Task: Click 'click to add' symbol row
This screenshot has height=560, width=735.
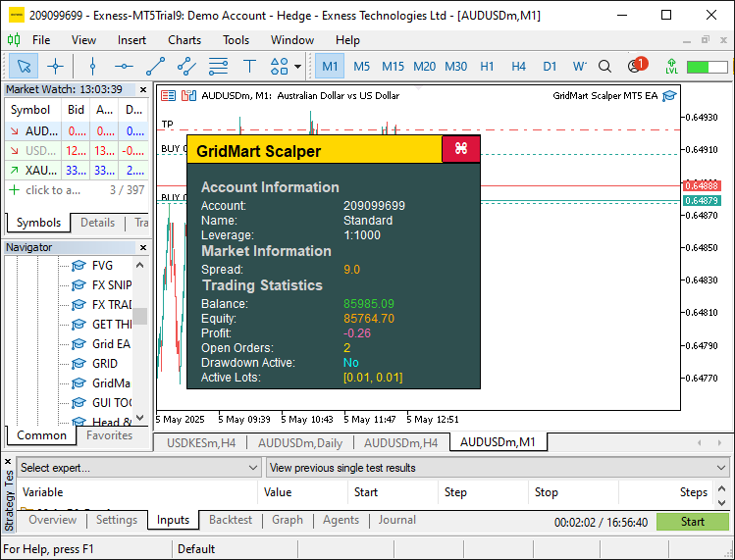Action: point(77,190)
